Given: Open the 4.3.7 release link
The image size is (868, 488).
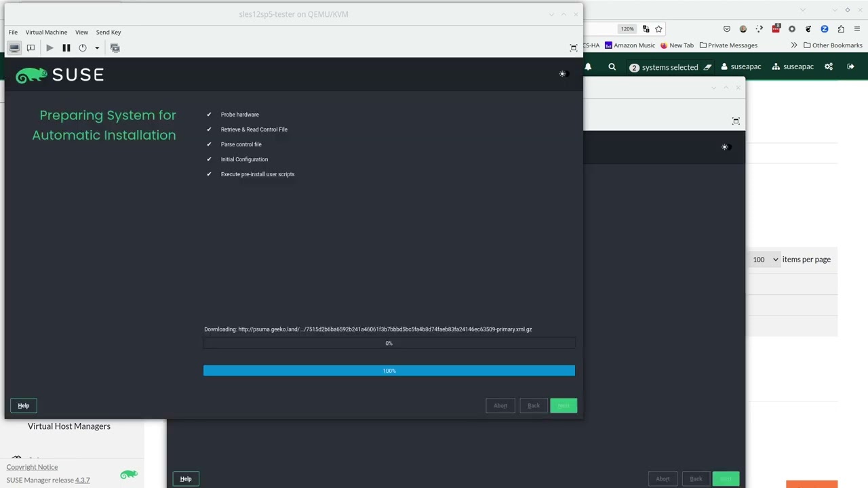Looking at the screenshot, I should click(x=82, y=480).
